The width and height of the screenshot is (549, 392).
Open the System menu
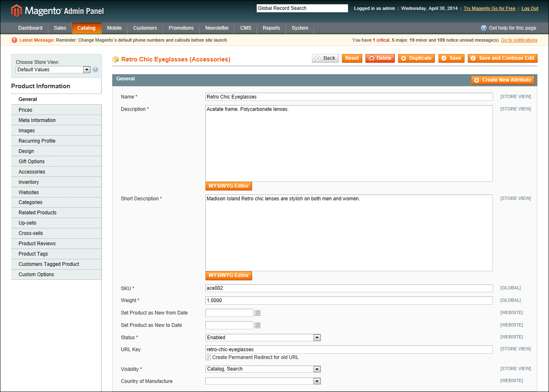[x=300, y=28]
